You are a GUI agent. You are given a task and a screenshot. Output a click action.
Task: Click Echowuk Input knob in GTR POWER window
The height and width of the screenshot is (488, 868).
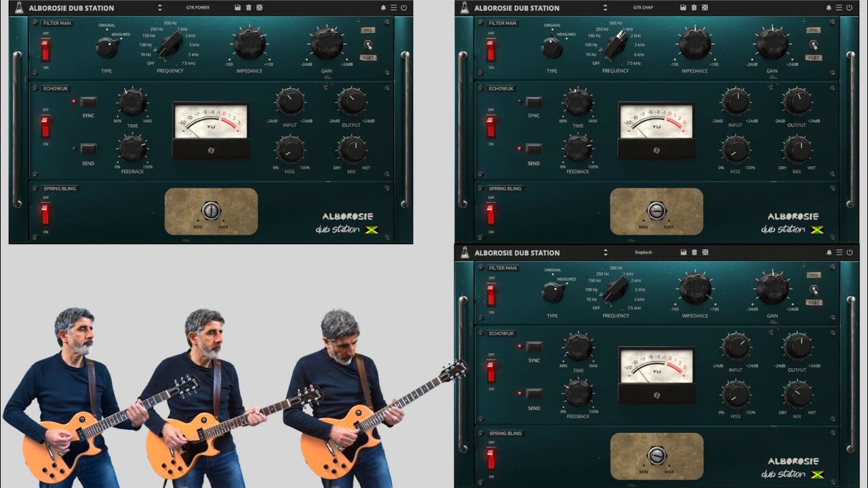(290, 102)
